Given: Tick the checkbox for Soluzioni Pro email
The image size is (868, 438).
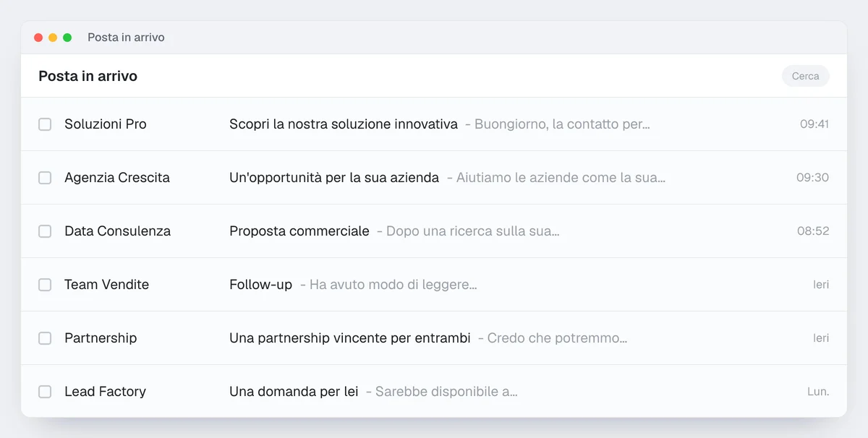Looking at the screenshot, I should tap(45, 124).
